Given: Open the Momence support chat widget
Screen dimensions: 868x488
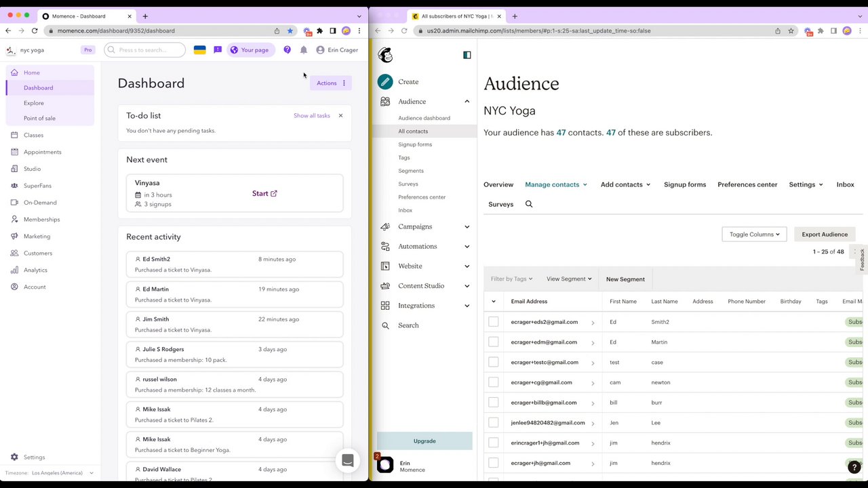Looking at the screenshot, I should 348,461.
